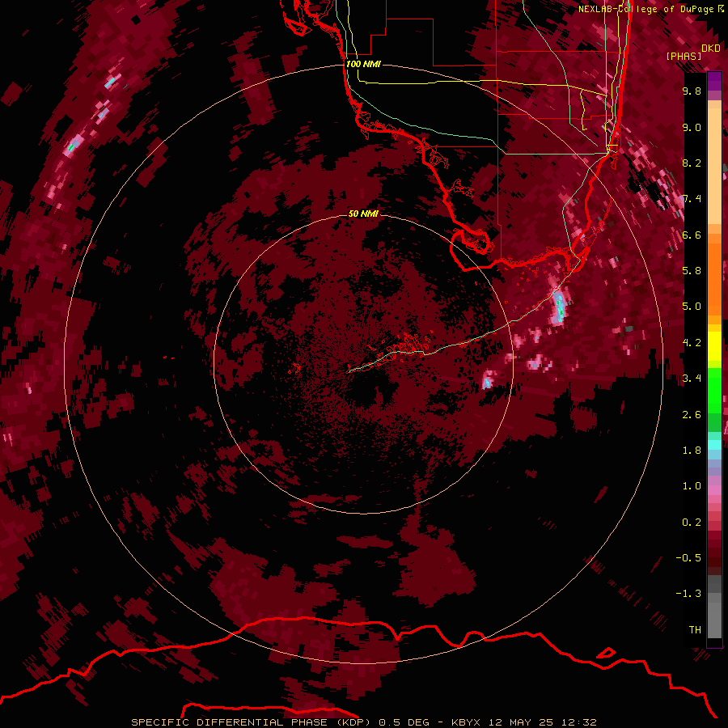Screen dimensions: 728x728
Task: Choose the 1.0 legend value
Action: (692, 486)
